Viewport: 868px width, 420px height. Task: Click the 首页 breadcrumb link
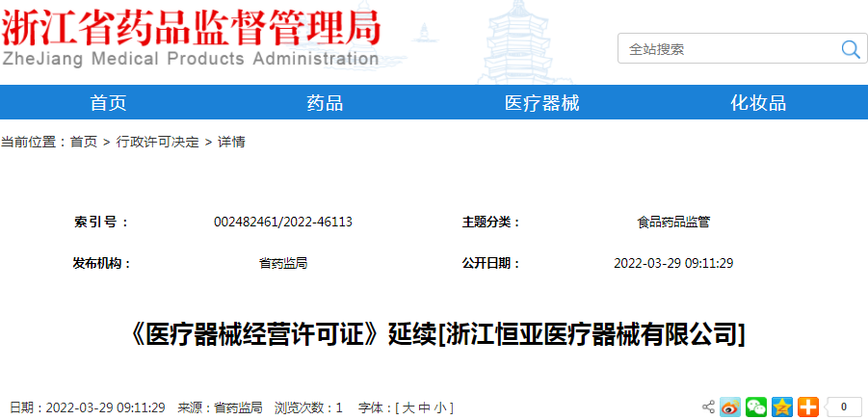pyautogui.click(x=84, y=143)
